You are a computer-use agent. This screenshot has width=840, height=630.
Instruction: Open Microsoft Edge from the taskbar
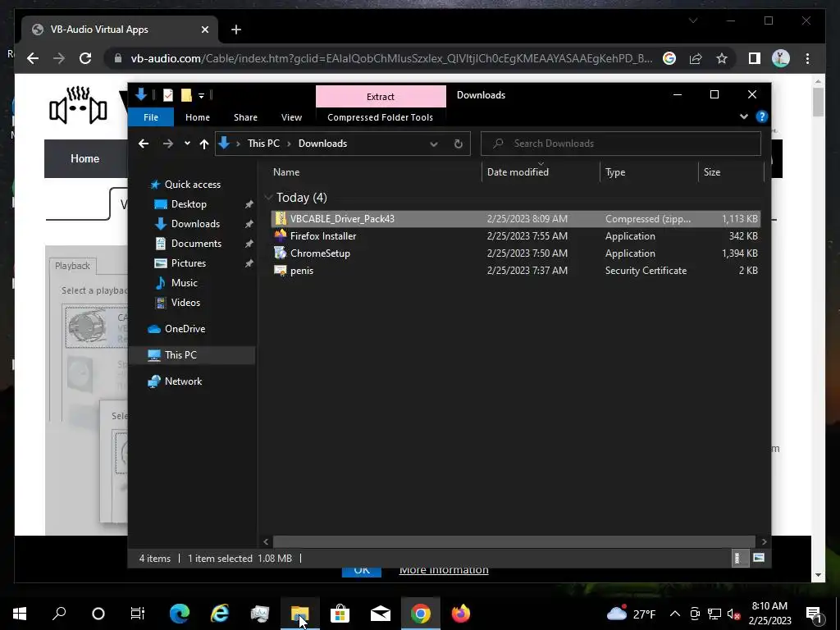180,614
